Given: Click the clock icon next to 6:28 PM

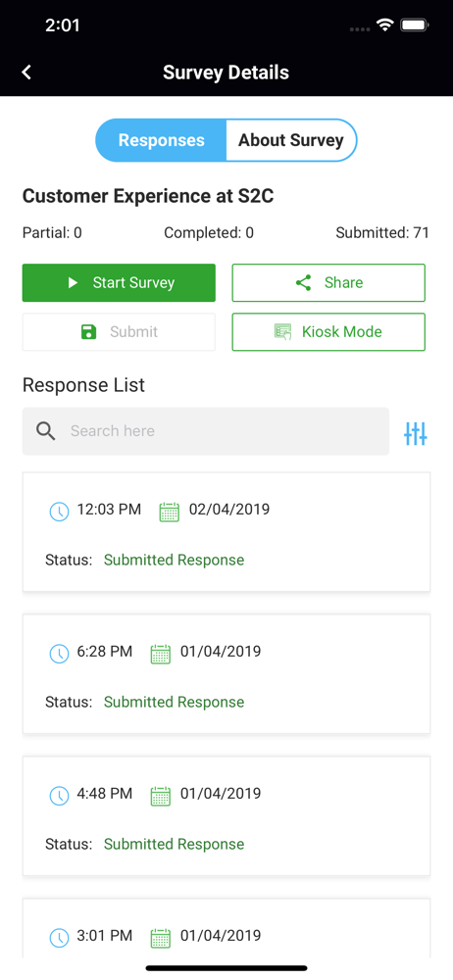Looking at the screenshot, I should pyautogui.click(x=59, y=653).
